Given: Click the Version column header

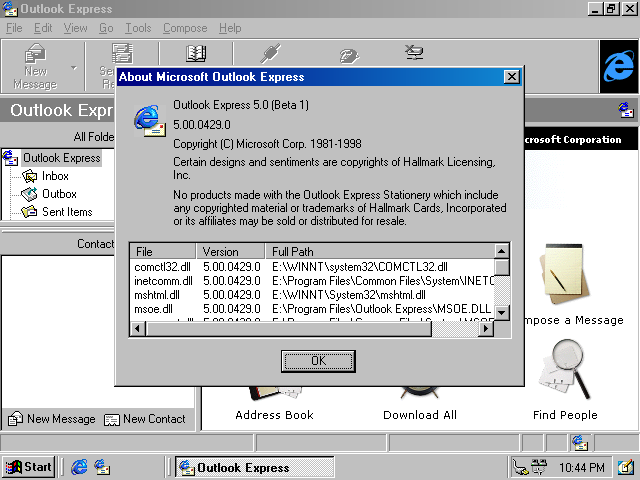Looking at the screenshot, I should pyautogui.click(x=231, y=251).
